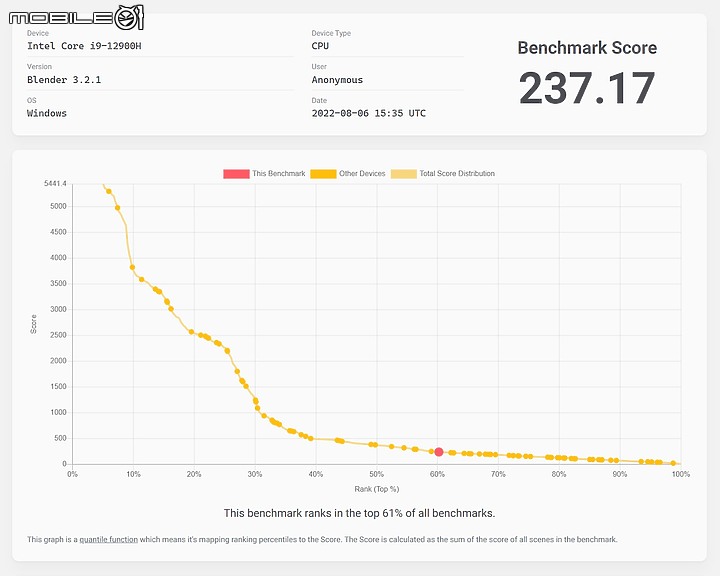Click the 'Windows' OS value
Screen dimensions: 720x576
[47, 113]
